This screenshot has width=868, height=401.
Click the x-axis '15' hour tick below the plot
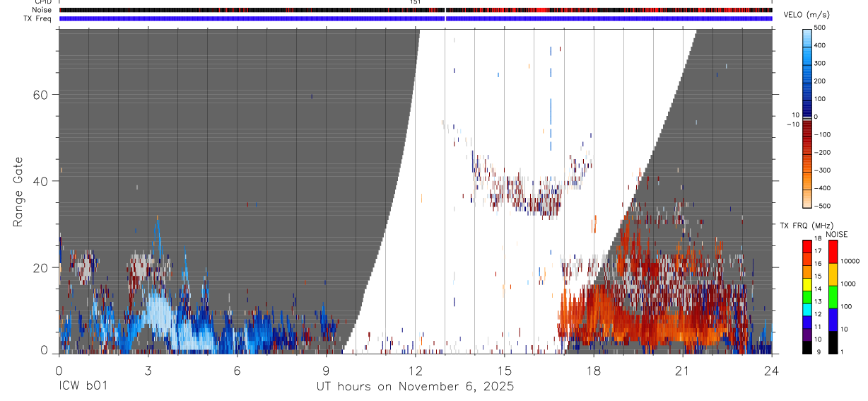[x=504, y=370]
